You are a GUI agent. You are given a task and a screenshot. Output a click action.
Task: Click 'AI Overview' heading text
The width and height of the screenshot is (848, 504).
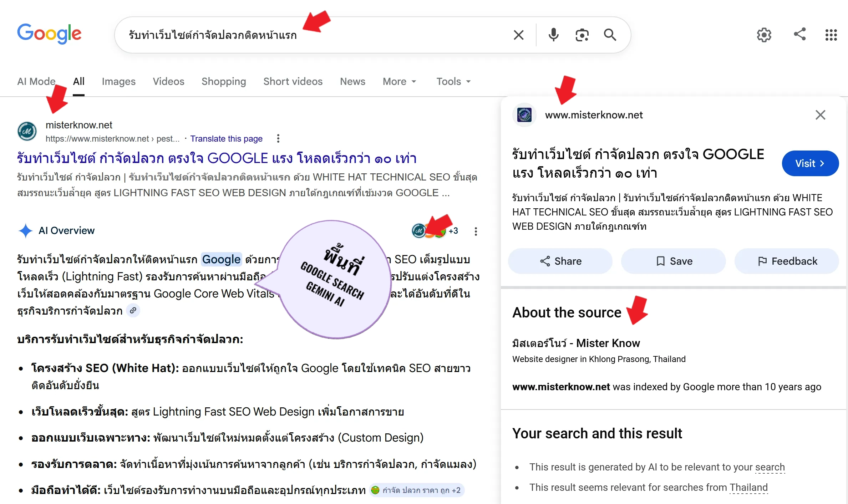67,230
